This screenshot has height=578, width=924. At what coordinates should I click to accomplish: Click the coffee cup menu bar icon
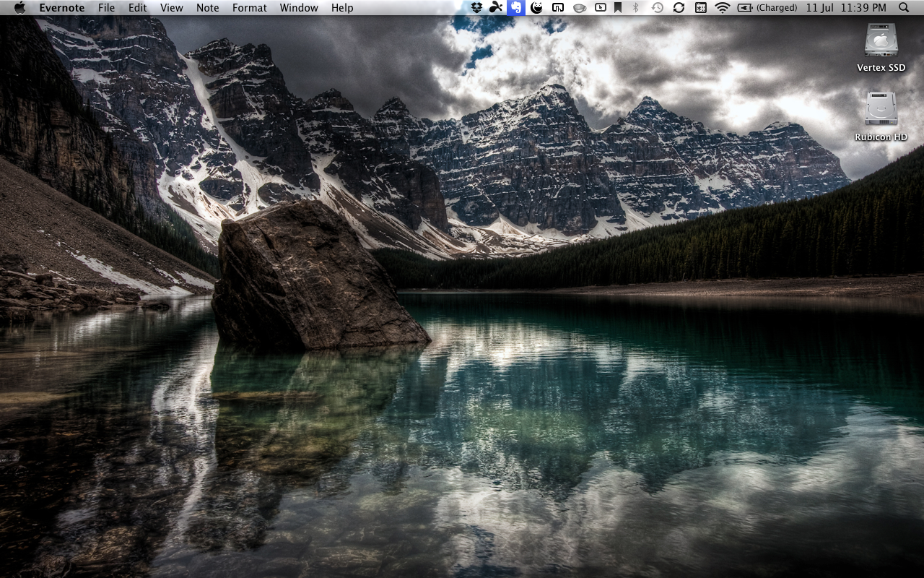coord(579,8)
